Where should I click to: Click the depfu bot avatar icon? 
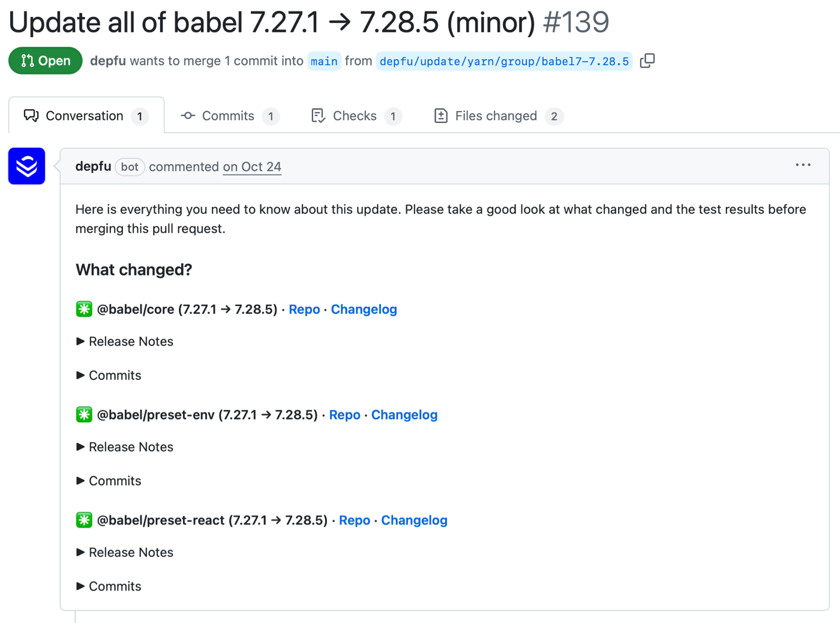pyautogui.click(x=26, y=166)
